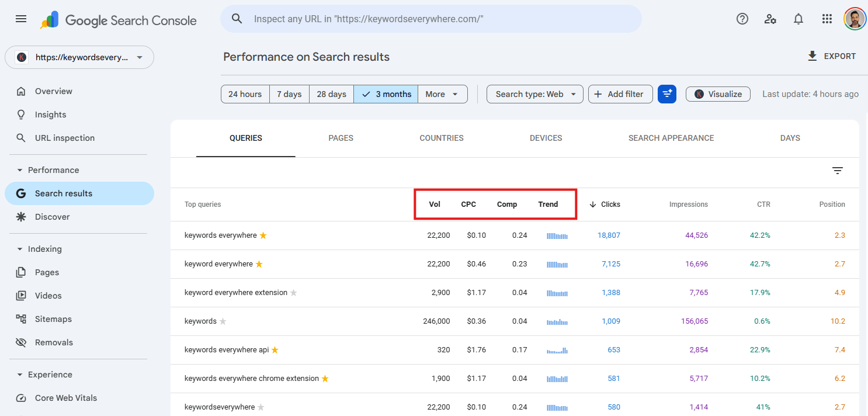Star the 'keywordseverywhere' query
The height and width of the screenshot is (416, 868).
click(261, 407)
